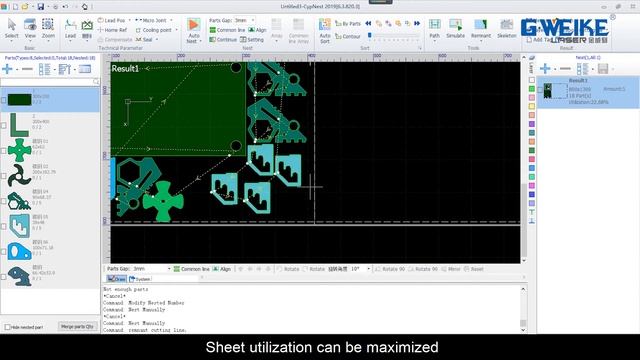Pick the yellow layer color swatch

532,106
